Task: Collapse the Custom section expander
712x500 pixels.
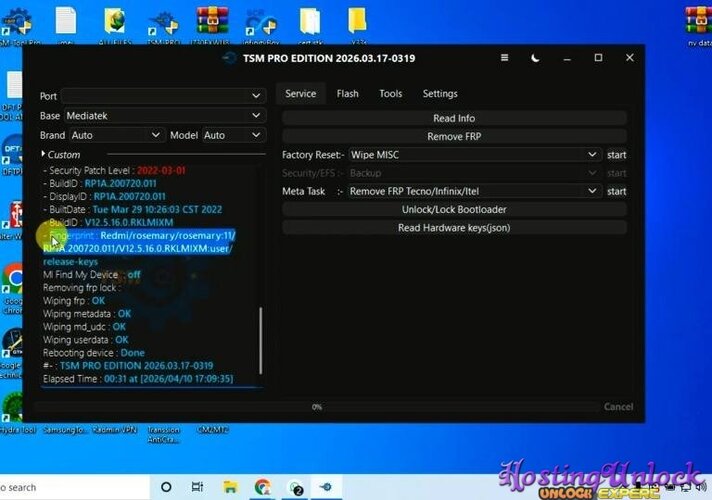Action: click(x=44, y=155)
